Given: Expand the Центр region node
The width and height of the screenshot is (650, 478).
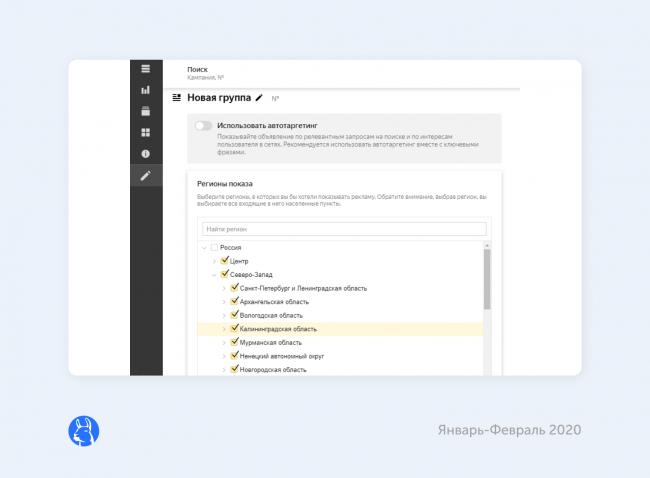Looking at the screenshot, I should [213, 260].
